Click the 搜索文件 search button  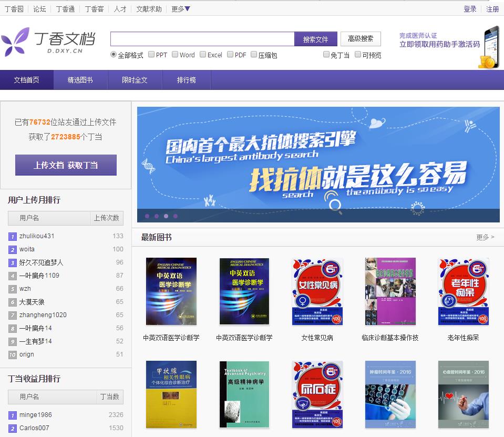(316, 39)
